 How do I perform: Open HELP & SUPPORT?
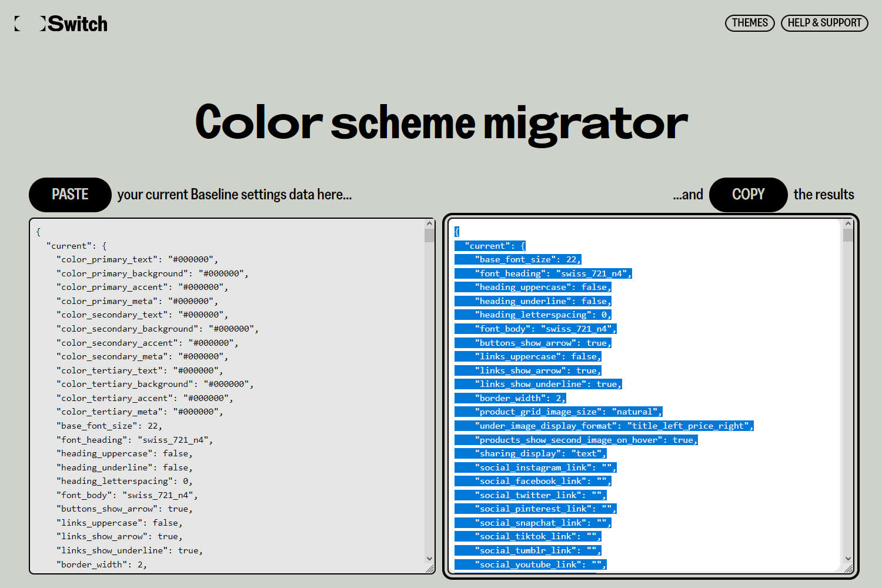[824, 23]
